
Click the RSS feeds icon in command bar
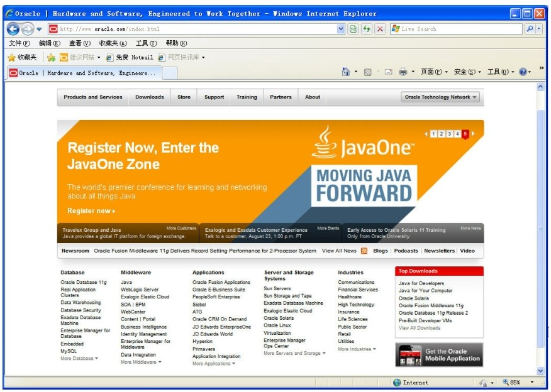coord(367,72)
